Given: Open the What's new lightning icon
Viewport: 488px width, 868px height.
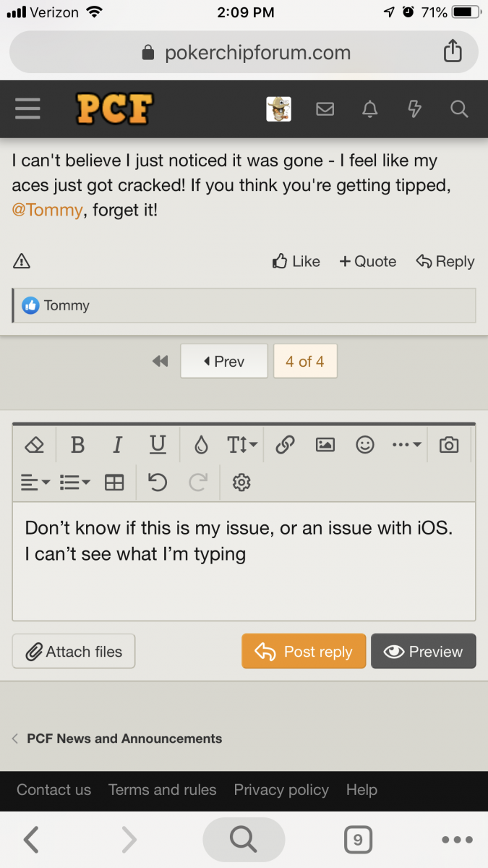Looking at the screenshot, I should 414,109.
